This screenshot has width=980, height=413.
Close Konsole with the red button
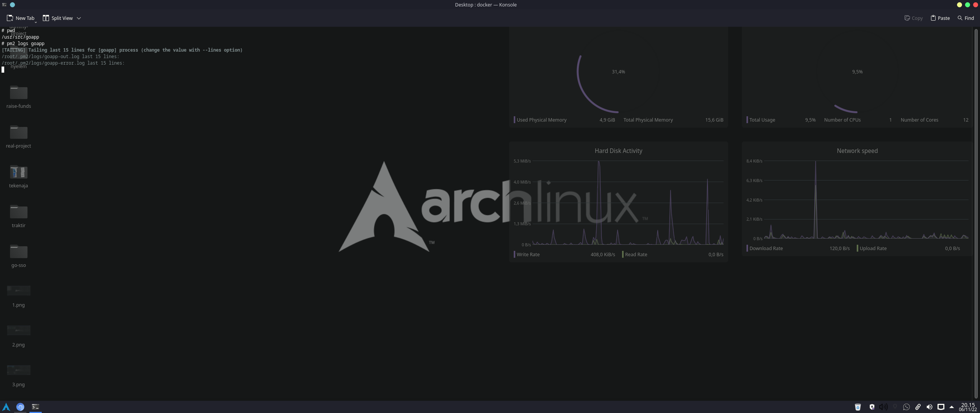975,5
